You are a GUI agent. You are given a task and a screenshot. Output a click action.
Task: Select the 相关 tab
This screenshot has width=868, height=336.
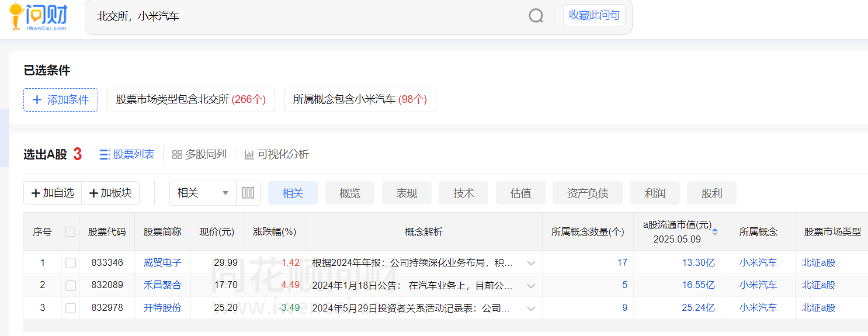(x=293, y=193)
